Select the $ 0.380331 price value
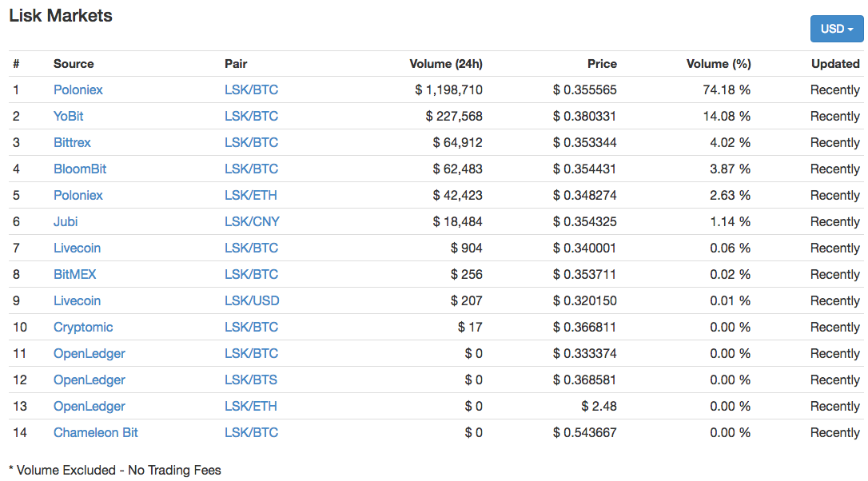The width and height of the screenshot is (868, 481). coord(584,116)
